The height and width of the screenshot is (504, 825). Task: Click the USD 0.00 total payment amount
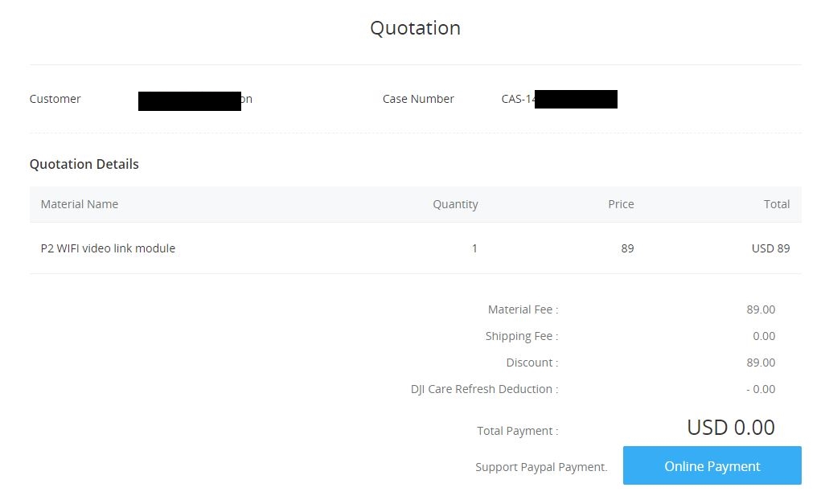pos(731,427)
